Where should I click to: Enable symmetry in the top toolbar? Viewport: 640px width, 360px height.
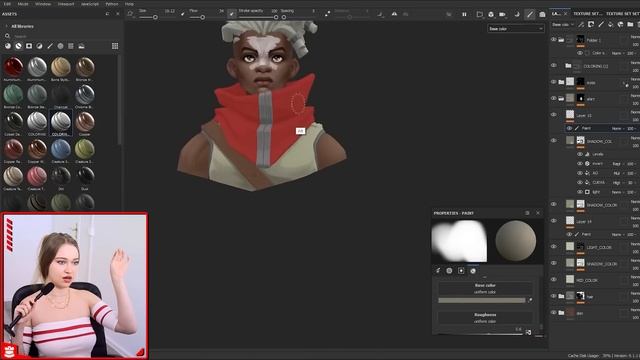click(394, 14)
